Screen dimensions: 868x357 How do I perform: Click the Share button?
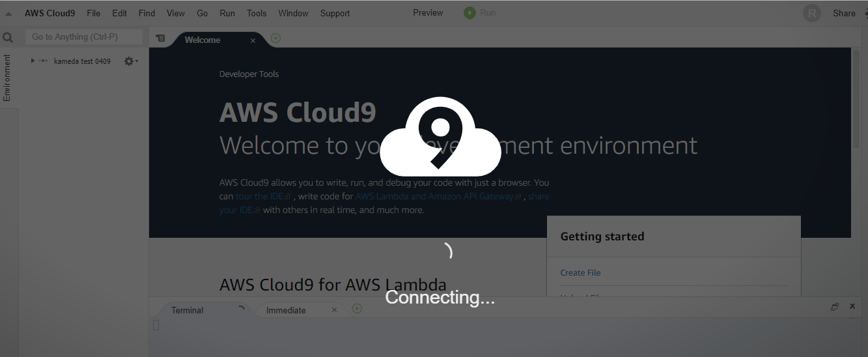click(x=844, y=13)
